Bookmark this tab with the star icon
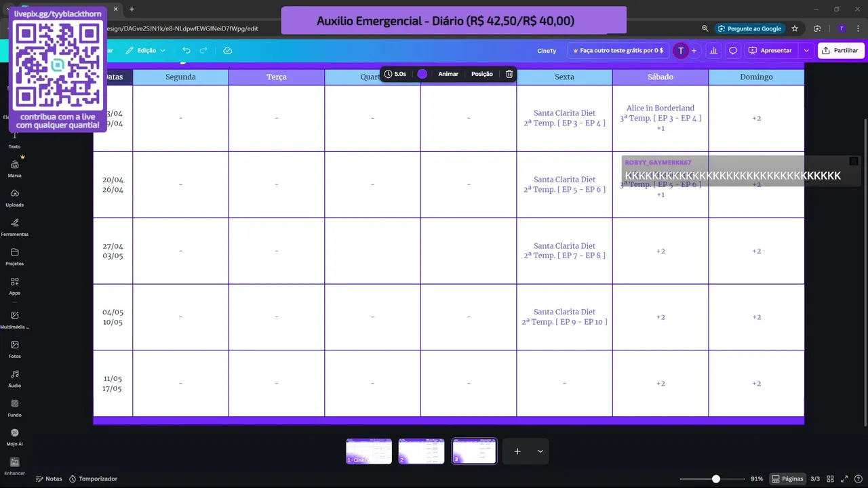Viewport: 868px width, 488px height. tap(795, 28)
